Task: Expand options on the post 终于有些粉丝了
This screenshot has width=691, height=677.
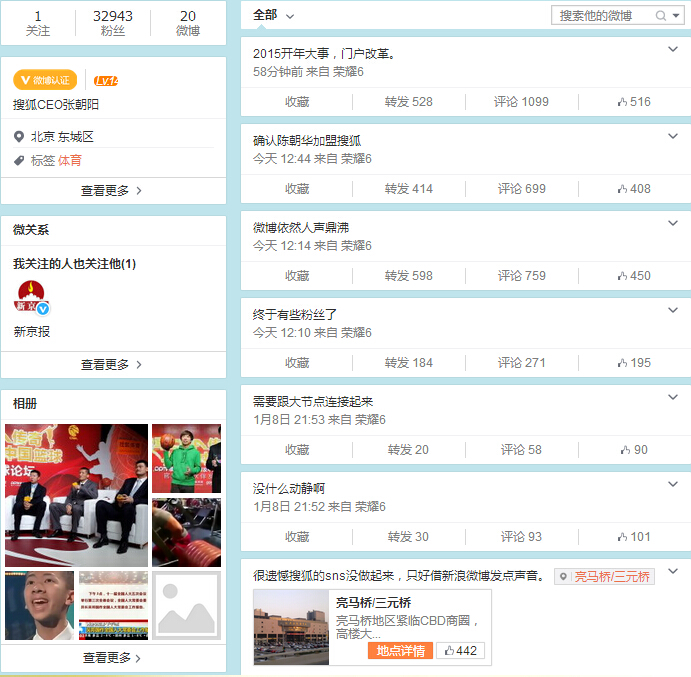Action: click(672, 310)
